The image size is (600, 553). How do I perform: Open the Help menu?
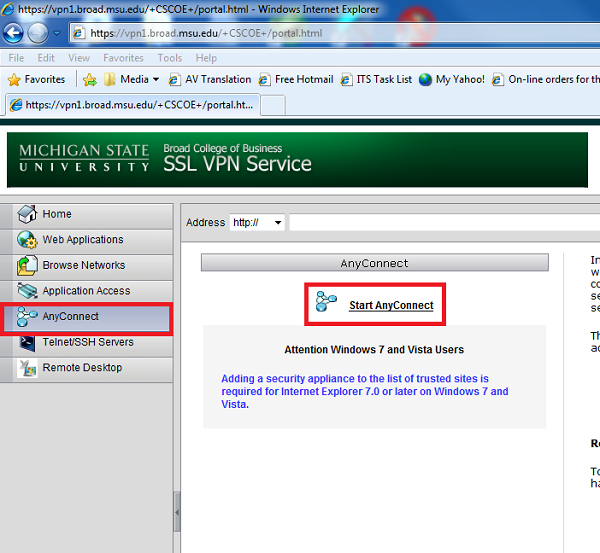tap(206, 58)
